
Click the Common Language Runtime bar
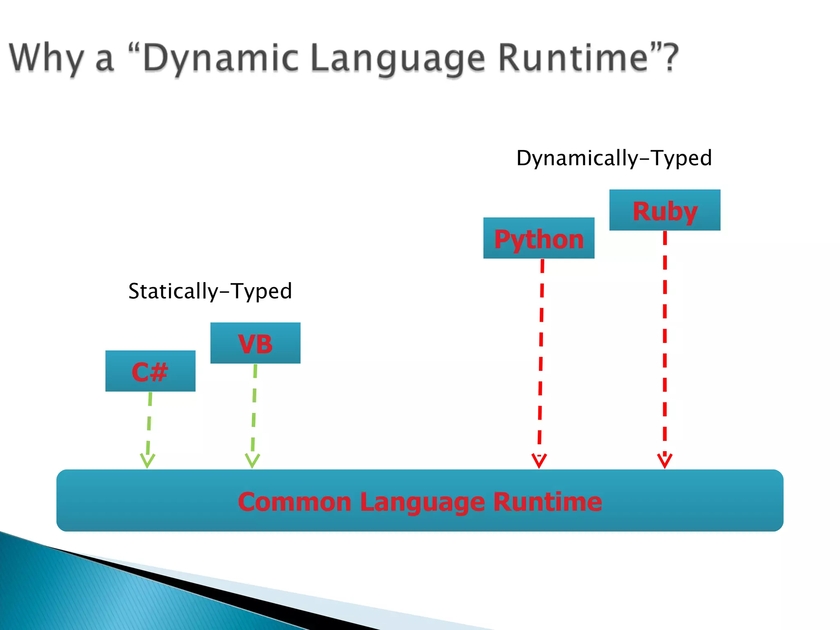tap(420, 501)
